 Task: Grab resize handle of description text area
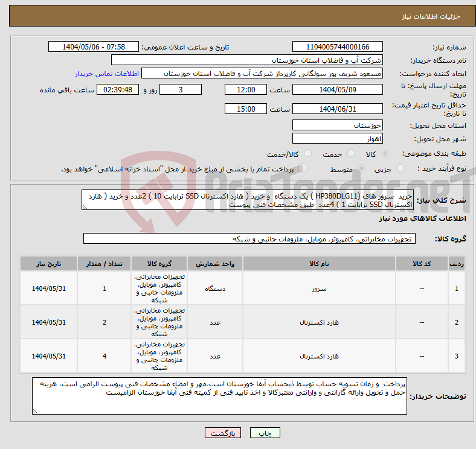click(x=85, y=206)
